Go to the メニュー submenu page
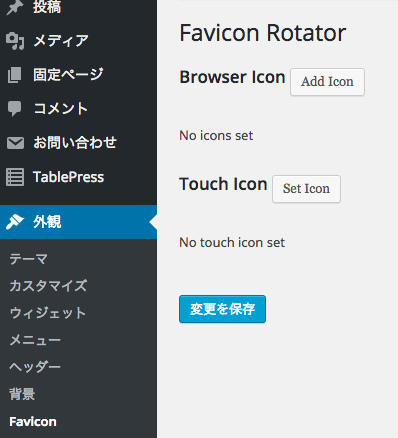 [x=35, y=340]
